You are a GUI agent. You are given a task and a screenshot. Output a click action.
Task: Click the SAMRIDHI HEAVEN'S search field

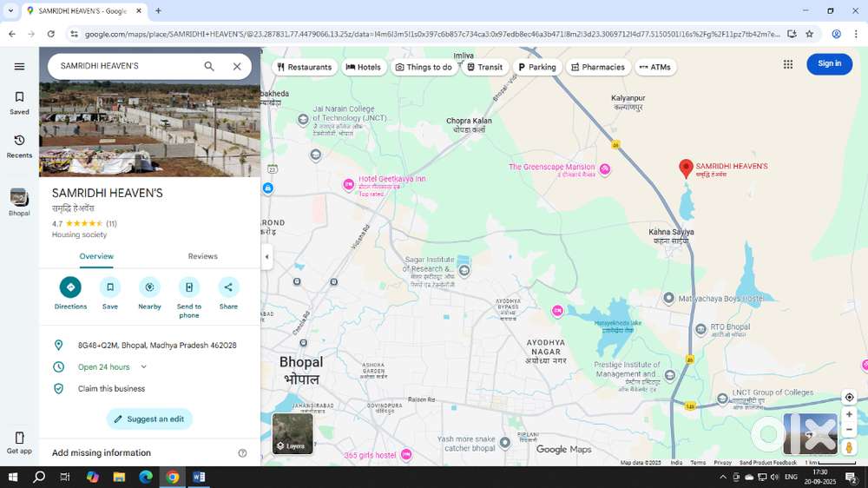pos(126,67)
